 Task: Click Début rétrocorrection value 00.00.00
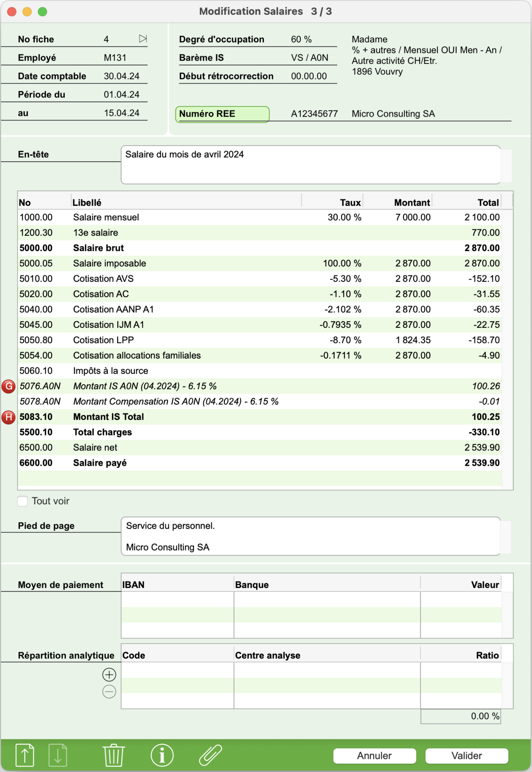coord(309,76)
